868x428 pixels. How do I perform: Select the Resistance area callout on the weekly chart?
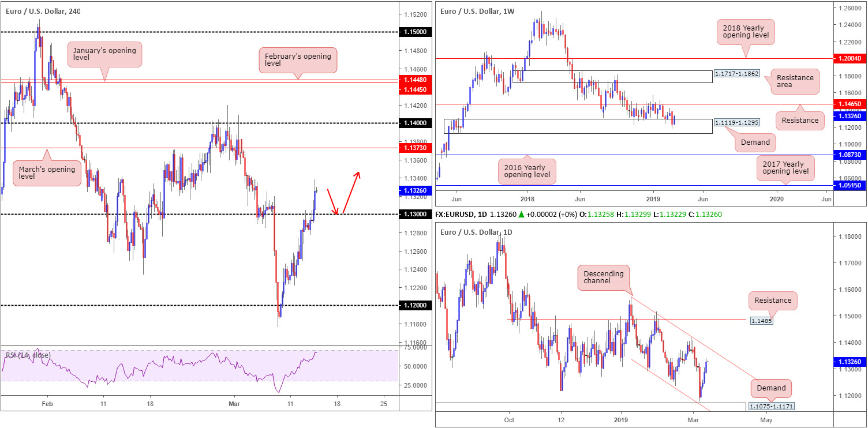point(795,82)
